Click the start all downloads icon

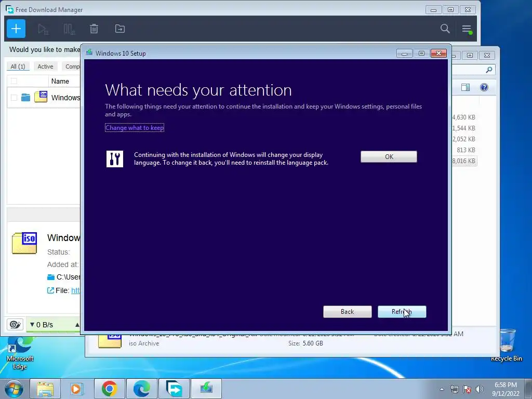point(43,29)
